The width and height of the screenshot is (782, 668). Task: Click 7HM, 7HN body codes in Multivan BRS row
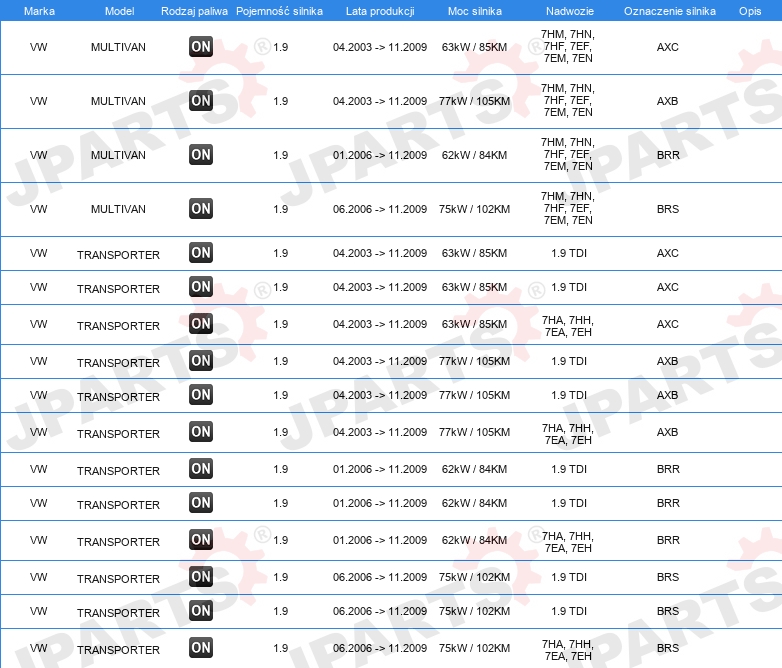click(x=568, y=208)
